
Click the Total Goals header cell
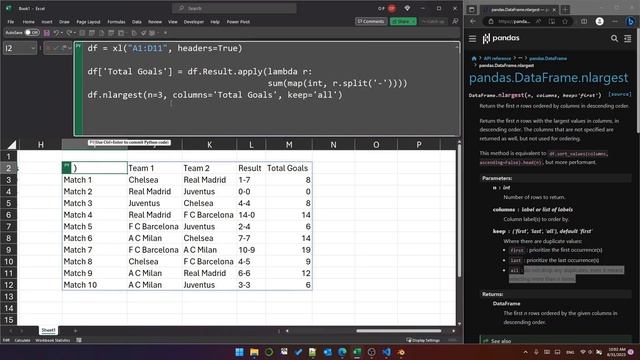pyautogui.click(x=289, y=168)
